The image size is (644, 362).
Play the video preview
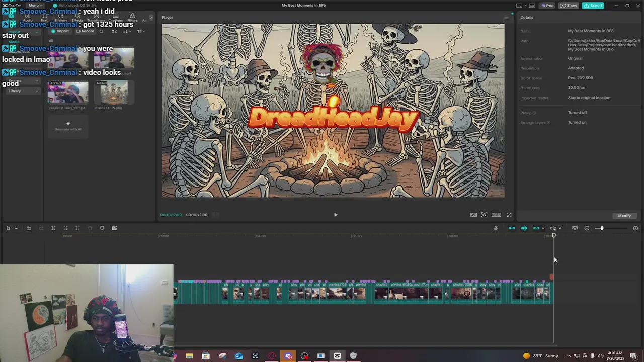[336, 215]
